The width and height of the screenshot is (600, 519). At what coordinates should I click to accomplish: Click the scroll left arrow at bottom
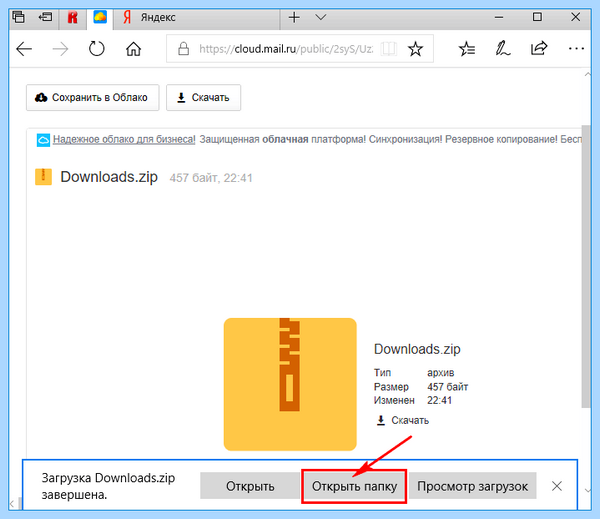pyautogui.click(x=11, y=504)
